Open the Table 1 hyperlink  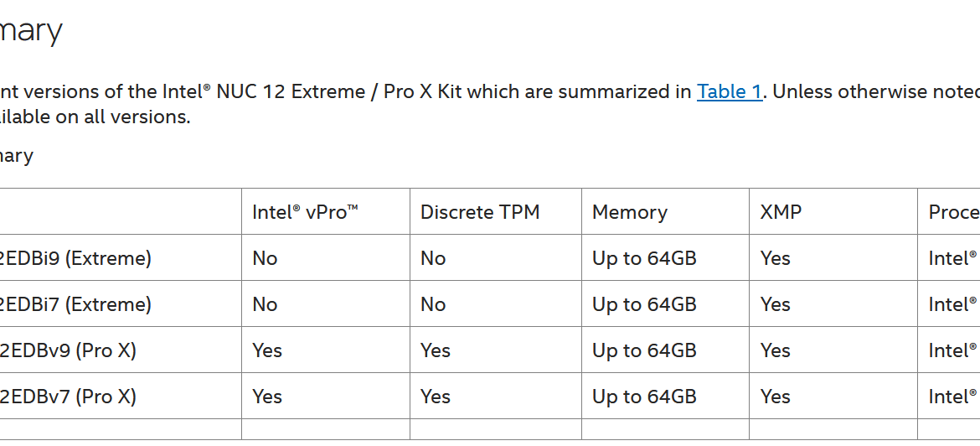click(x=730, y=91)
